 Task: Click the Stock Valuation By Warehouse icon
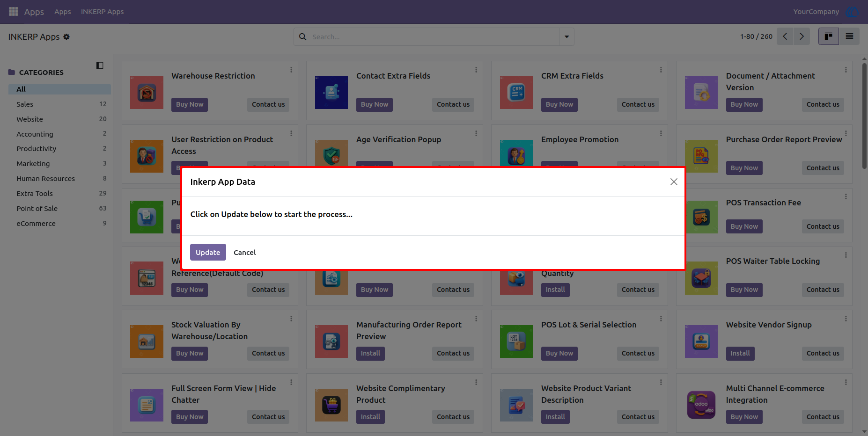pyautogui.click(x=147, y=342)
